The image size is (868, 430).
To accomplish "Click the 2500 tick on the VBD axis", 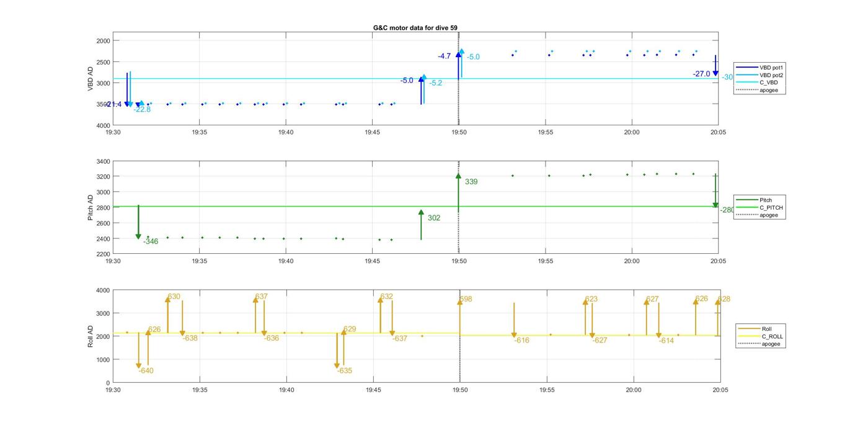I will tap(103, 62).
